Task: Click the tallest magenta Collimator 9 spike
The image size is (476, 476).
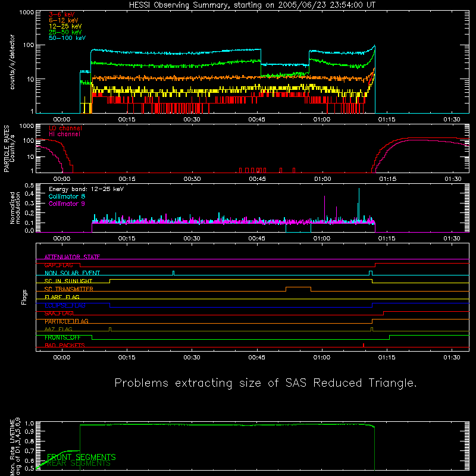Action: click(x=324, y=209)
